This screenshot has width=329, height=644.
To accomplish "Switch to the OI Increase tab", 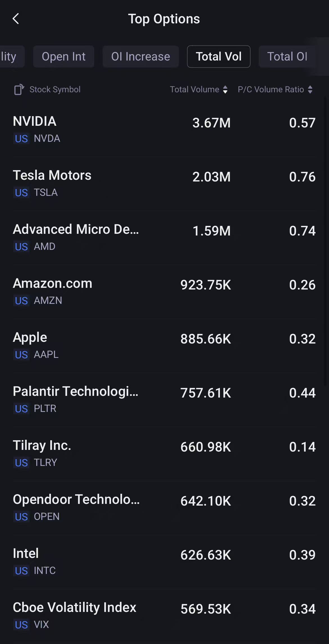I will point(141,57).
